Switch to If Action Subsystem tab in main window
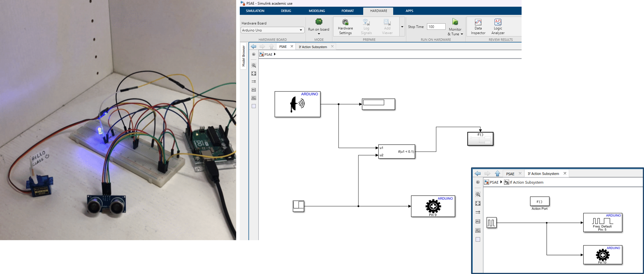Screen dimensions: 644x274 (313, 47)
